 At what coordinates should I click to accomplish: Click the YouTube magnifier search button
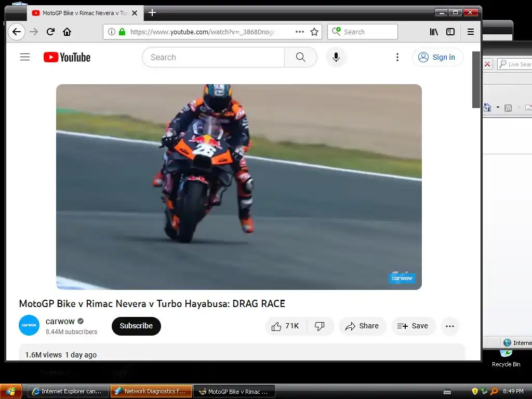tap(301, 57)
